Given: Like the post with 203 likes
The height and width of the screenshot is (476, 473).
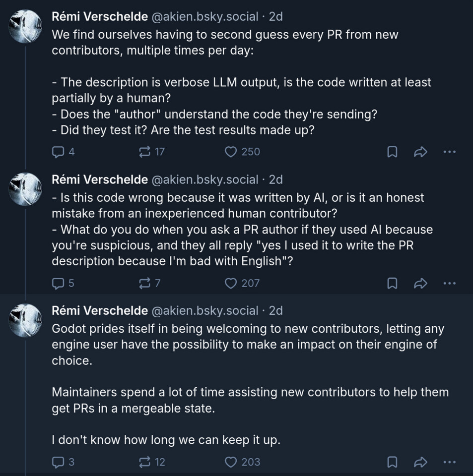Looking at the screenshot, I should 231,462.
